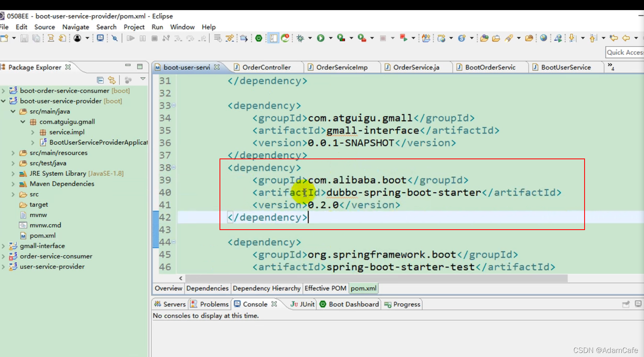The image size is (644, 357).
Task: Expand the boot-order-service-consumer project
Action: 3,91
